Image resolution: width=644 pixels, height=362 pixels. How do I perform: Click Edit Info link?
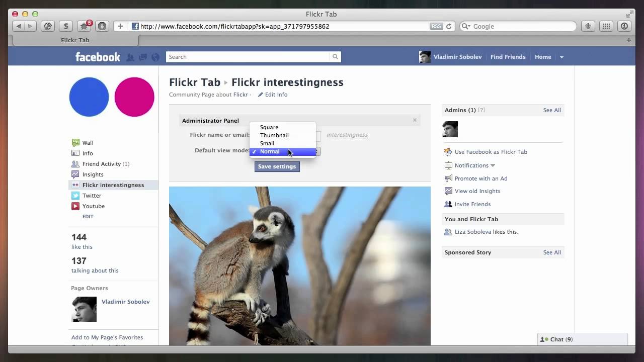tap(273, 95)
